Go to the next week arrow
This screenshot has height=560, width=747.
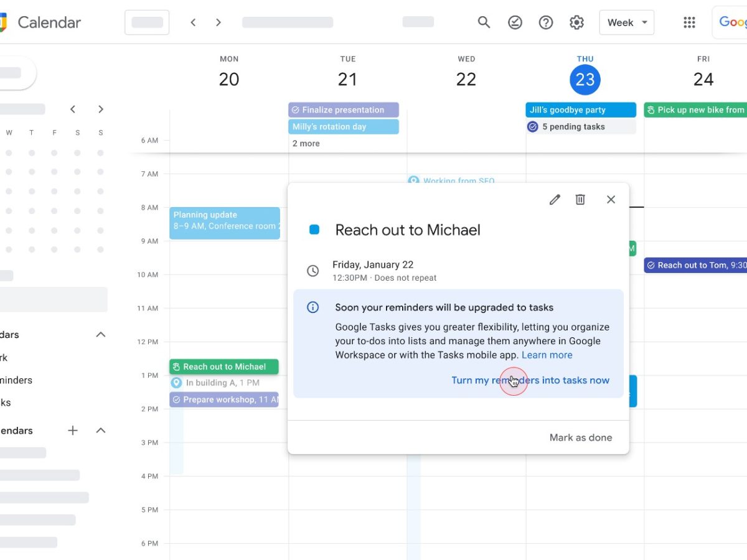[218, 22]
